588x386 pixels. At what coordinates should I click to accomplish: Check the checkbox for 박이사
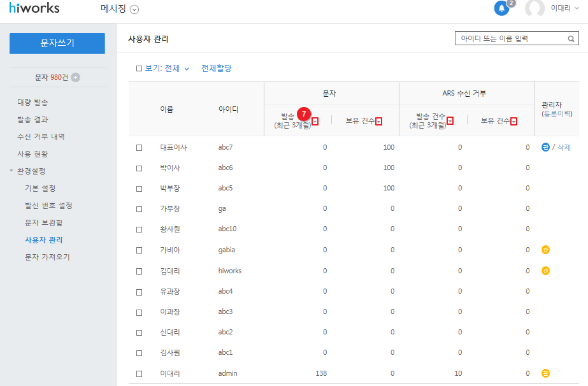(x=140, y=168)
